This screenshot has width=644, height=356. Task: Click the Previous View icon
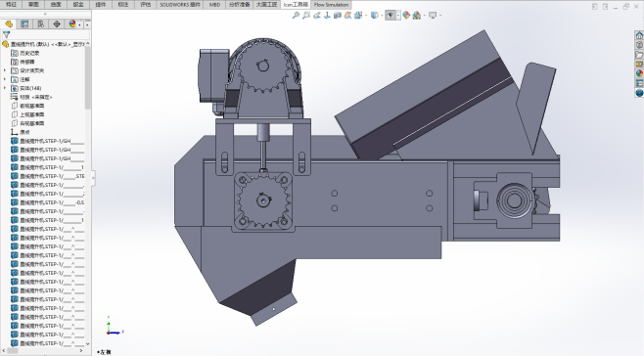click(x=317, y=16)
